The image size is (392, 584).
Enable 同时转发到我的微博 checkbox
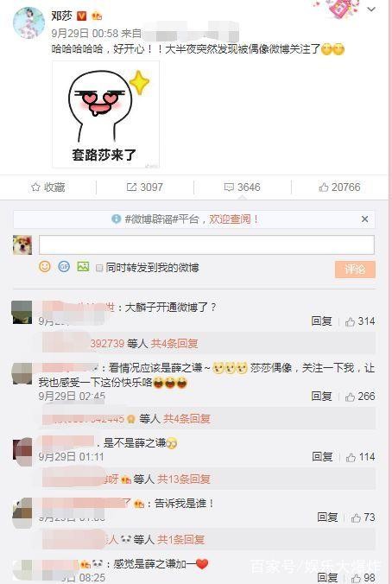coord(99,268)
